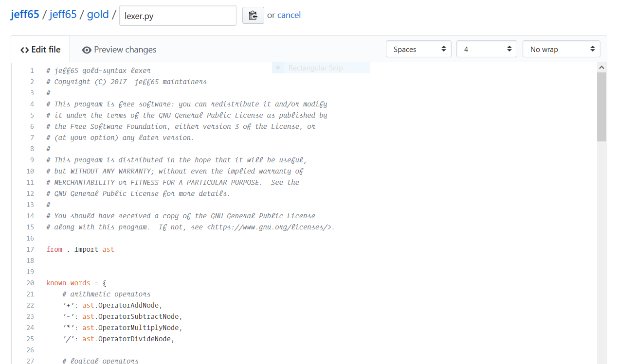The height and width of the screenshot is (364, 617).
Task: Switch to the Edit file tab
Action: click(x=40, y=50)
